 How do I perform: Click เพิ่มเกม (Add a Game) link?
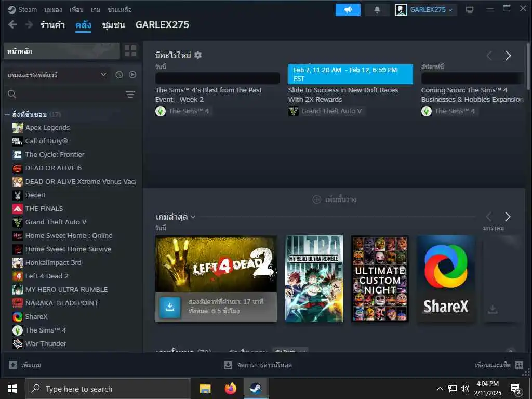[31, 365]
